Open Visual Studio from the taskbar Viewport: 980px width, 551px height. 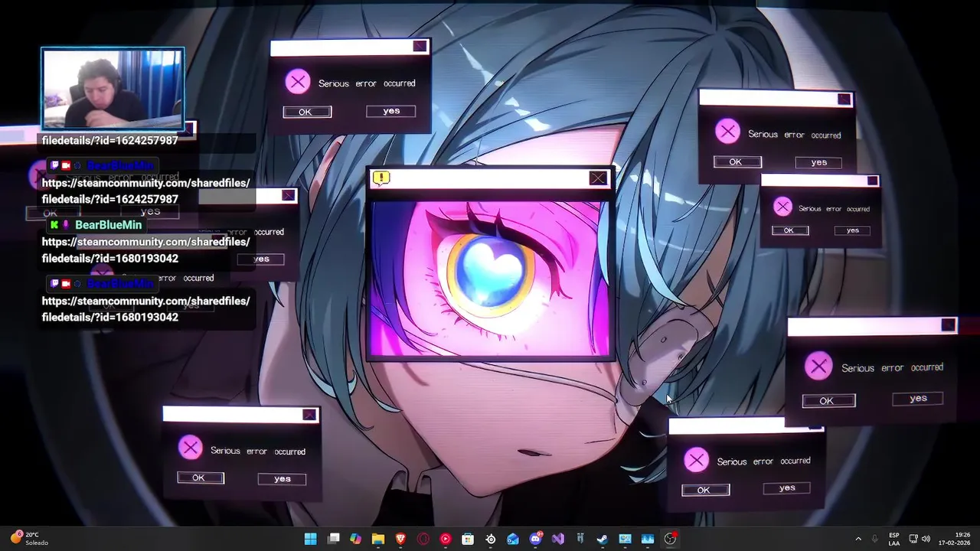558,539
